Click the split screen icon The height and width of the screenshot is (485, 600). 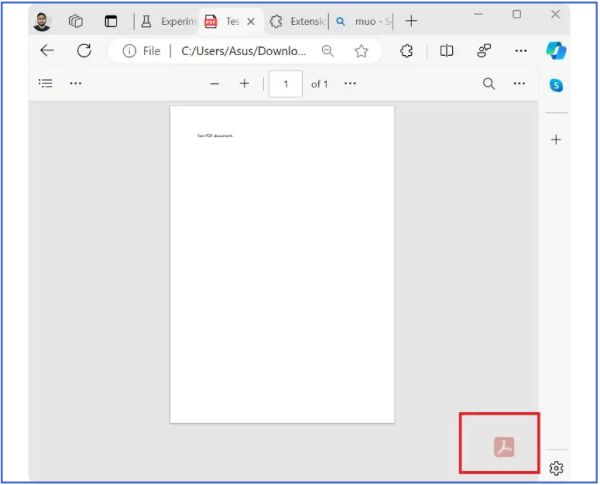coord(447,51)
